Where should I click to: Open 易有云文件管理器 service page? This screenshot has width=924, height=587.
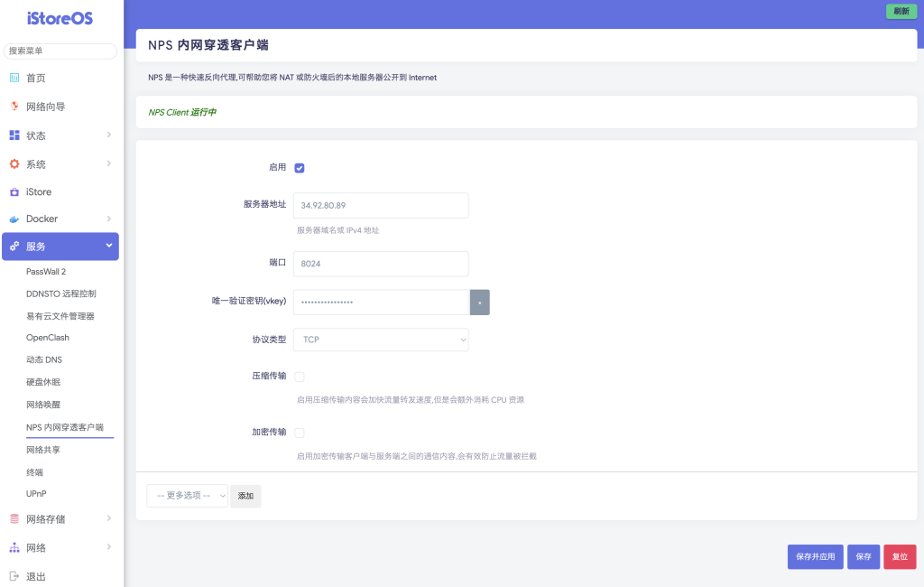[x=60, y=316]
